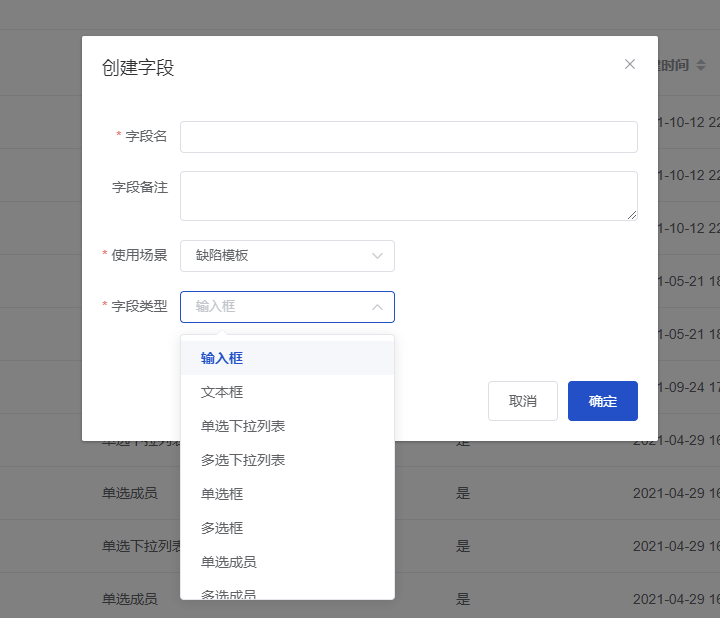The image size is (720, 618).
Task: Choose the 多选成员 option at list bottom
Action: coord(229,593)
